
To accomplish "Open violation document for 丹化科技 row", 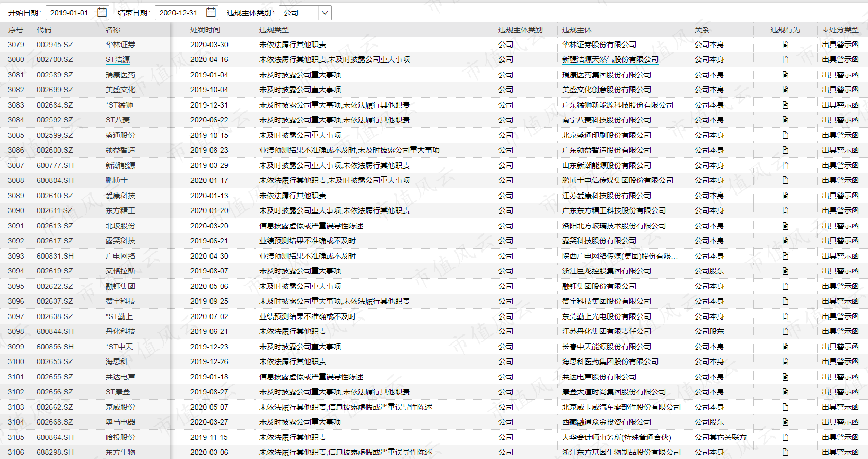I will pos(785,331).
